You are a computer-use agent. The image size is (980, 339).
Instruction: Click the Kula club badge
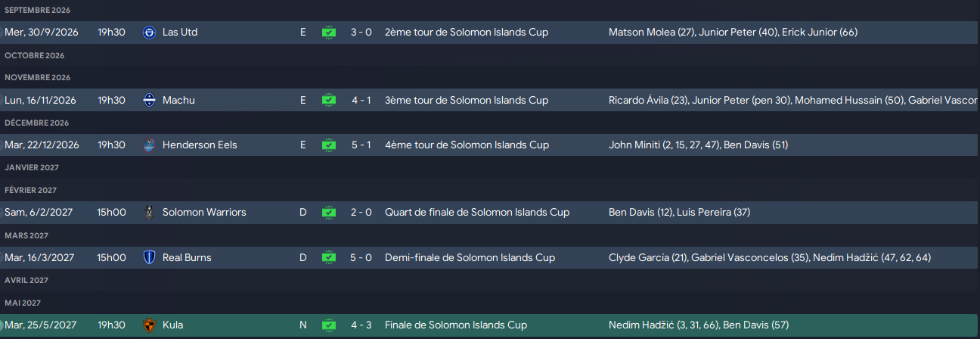point(149,325)
